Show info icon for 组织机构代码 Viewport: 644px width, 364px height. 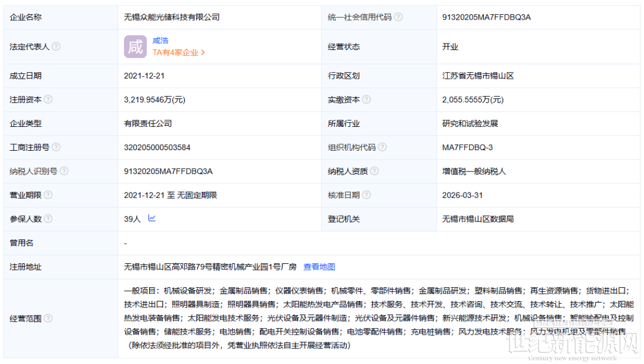[382, 147]
